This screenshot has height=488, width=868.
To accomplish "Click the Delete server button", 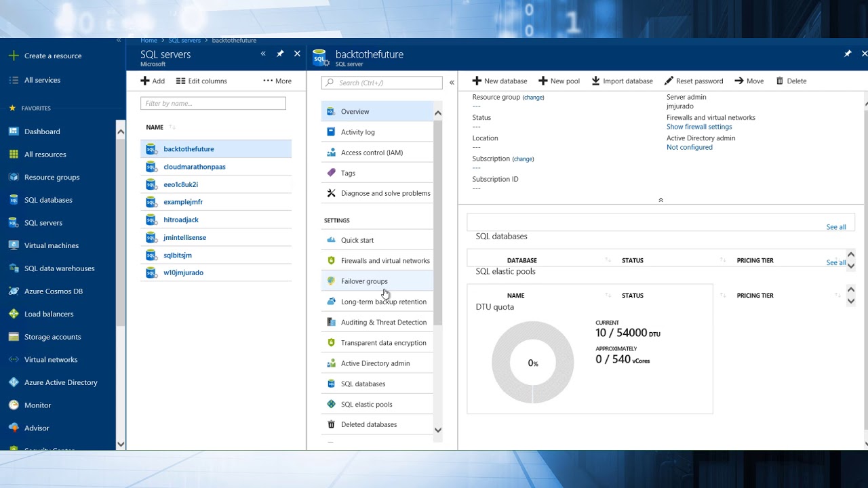I will point(791,81).
